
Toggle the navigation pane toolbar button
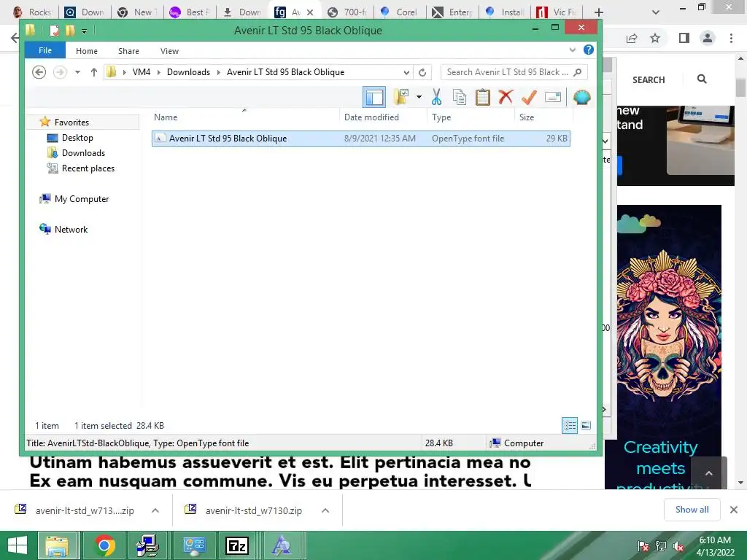click(x=374, y=97)
